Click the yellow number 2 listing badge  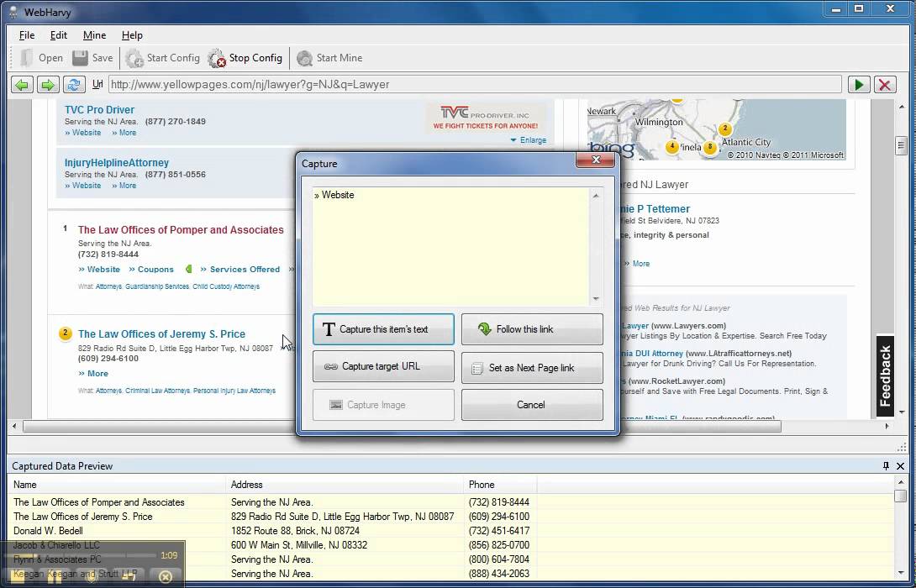65,333
